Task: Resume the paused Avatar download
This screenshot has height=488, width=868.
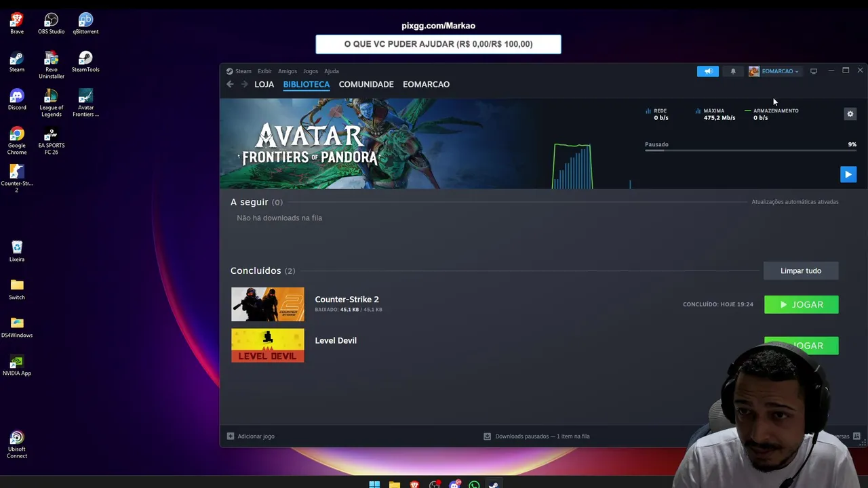Action: pyautogui.click(x=848, y=174)
